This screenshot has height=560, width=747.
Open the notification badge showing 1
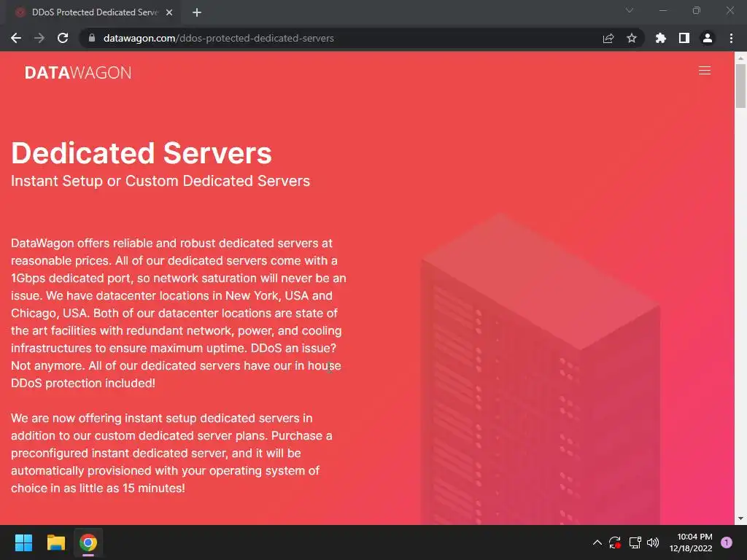point(727,542)
